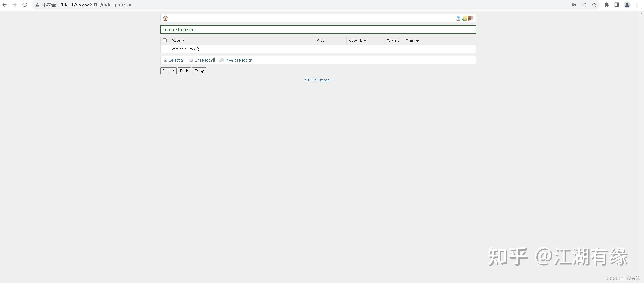Open the browser share menu
This screenshot has width=644, height=283.
[x=584, y=5]
